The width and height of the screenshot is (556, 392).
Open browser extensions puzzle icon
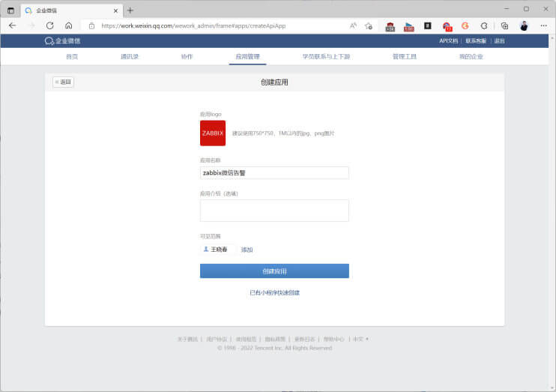[x=484, y=26]
